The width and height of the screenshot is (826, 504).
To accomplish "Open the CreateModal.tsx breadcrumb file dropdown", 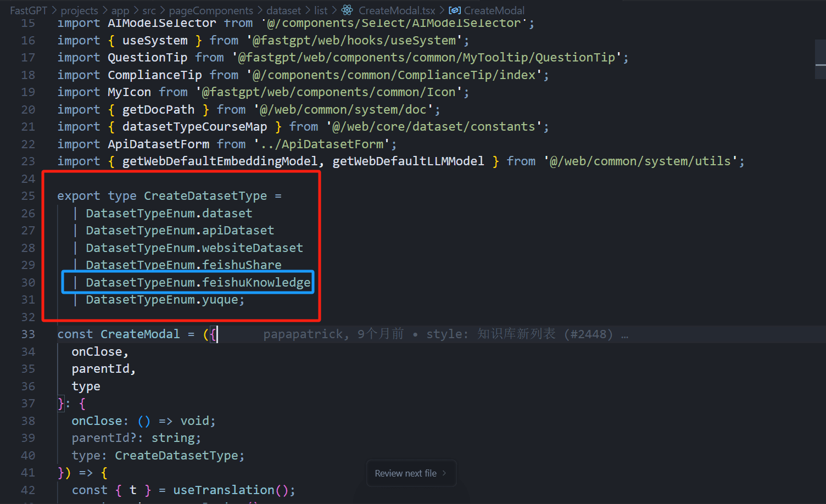I will [397, 10].
